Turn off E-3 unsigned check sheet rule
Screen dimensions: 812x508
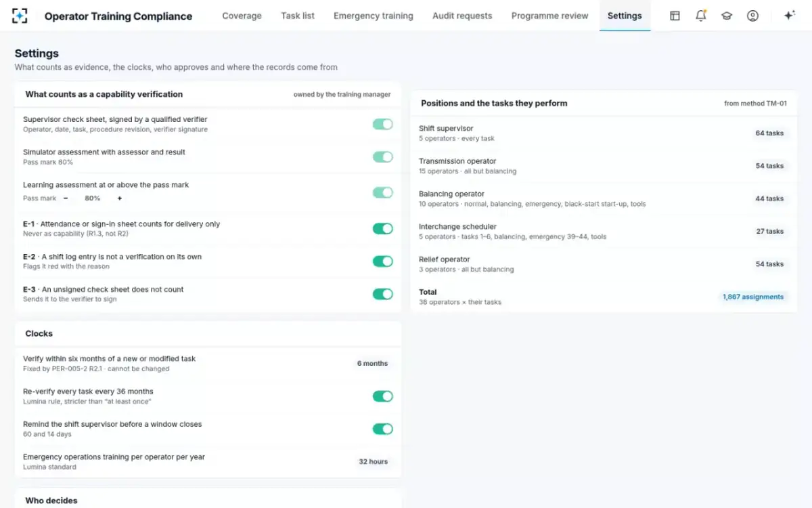[x=383, y=294]
